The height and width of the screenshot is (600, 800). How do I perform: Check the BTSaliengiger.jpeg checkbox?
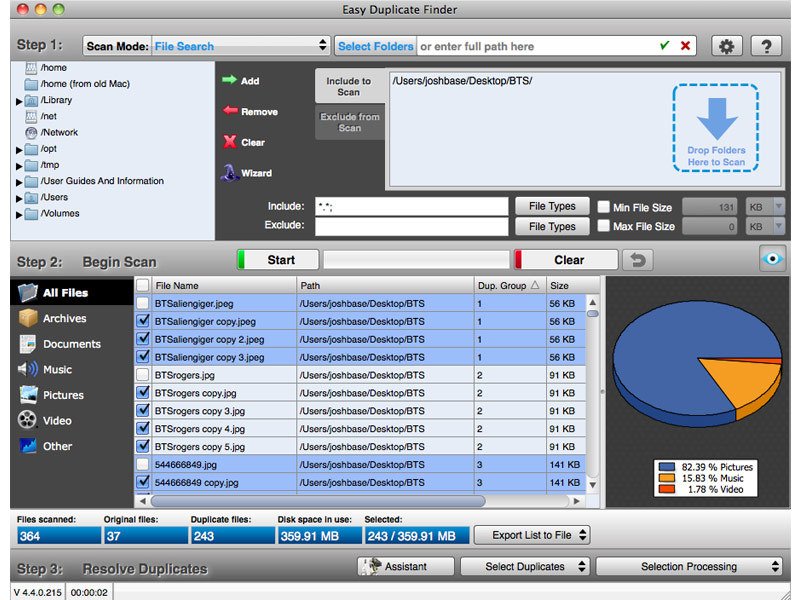[x=143, y=303]
